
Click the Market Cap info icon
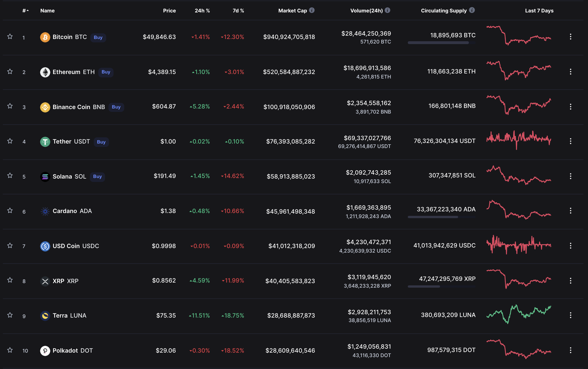point(312,10)
